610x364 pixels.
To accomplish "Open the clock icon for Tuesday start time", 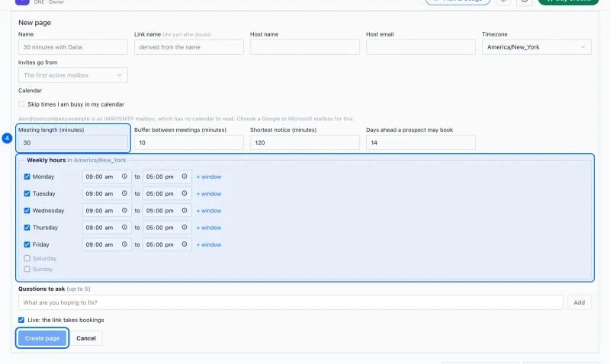I will click(124, 193).
